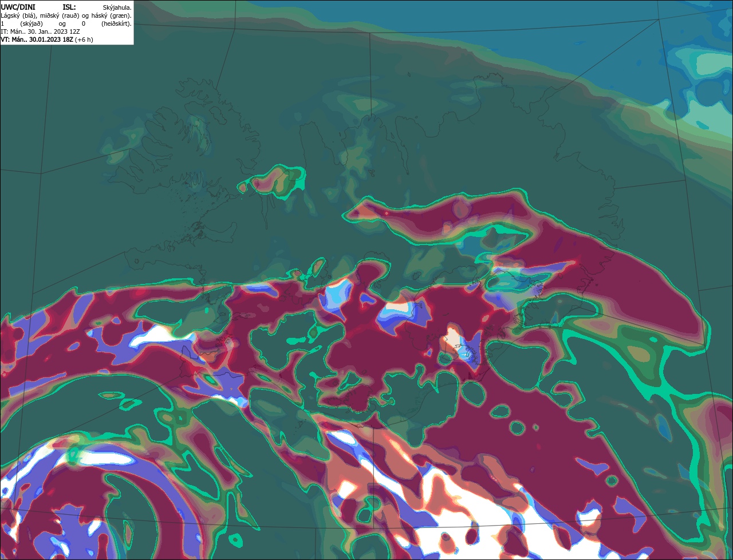The image size is (733, 560).
Task: Click the 'ISL:' region label
Action: click(x=69, y=7)
